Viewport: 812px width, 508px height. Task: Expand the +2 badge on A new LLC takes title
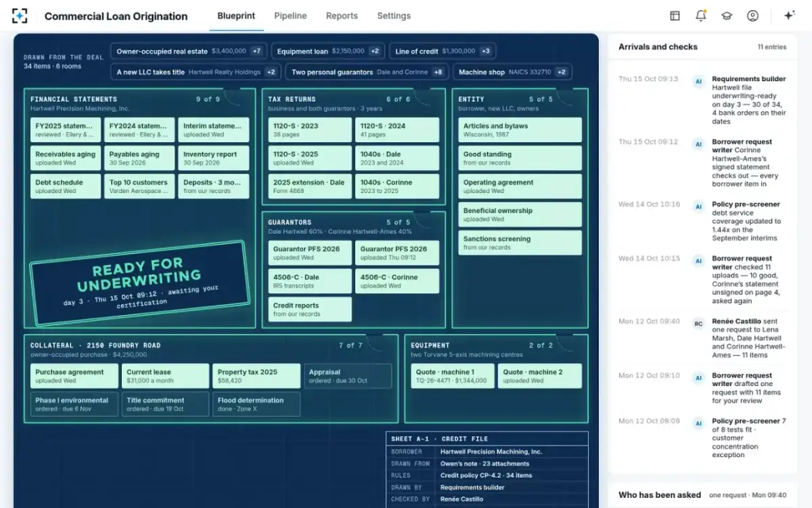[271, 72]
